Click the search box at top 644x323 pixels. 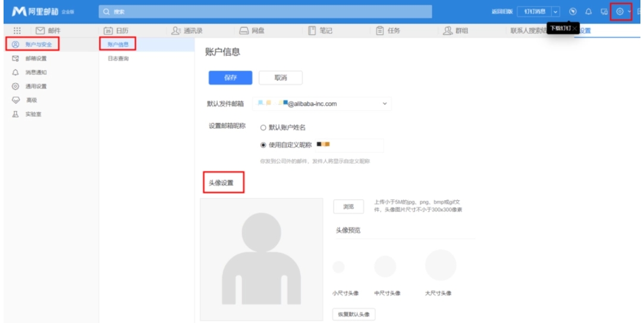point(265,11)
